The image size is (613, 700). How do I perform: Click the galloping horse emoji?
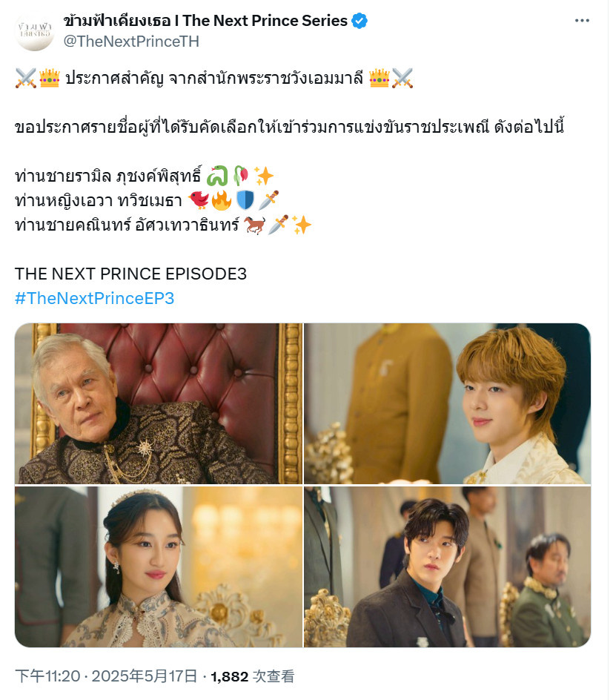(x=255, y=225)
